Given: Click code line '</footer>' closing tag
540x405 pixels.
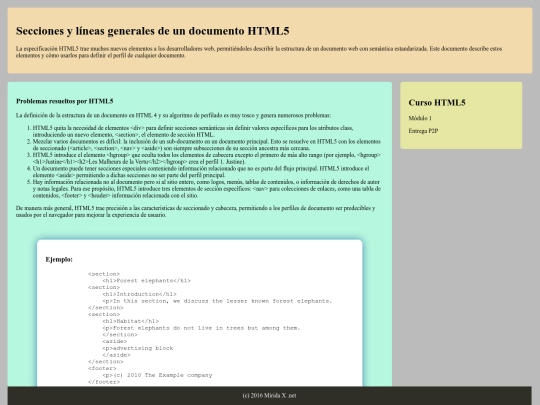Looking at the screenshot, I should click(104, 382).
